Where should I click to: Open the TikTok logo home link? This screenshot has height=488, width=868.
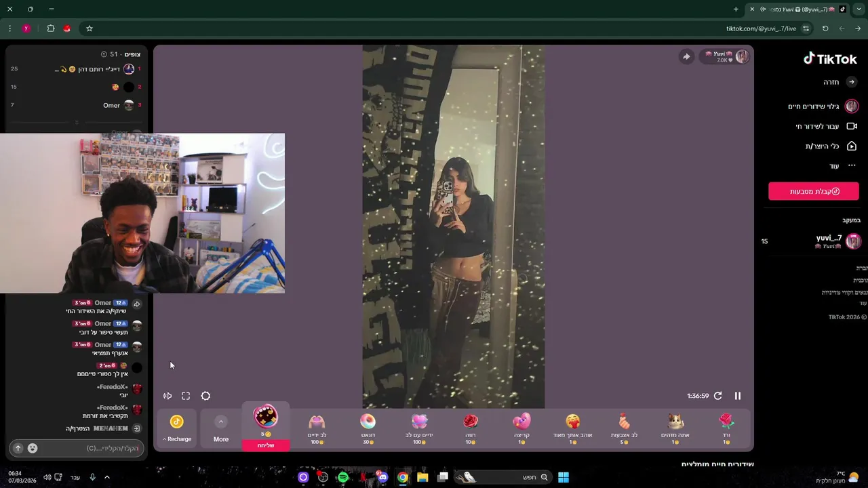click(x=831, y=59)
